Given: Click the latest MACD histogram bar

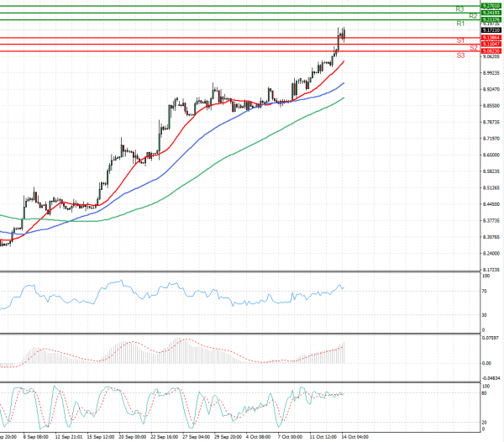Looking at the screenshot, I should 344,353.
